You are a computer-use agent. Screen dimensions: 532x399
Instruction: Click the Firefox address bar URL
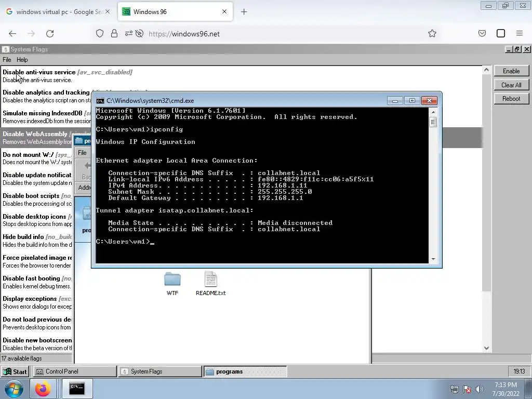click(184, 34)
